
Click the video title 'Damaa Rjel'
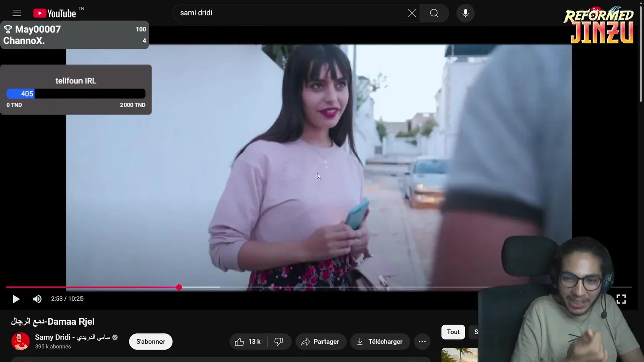pos(52,322)
